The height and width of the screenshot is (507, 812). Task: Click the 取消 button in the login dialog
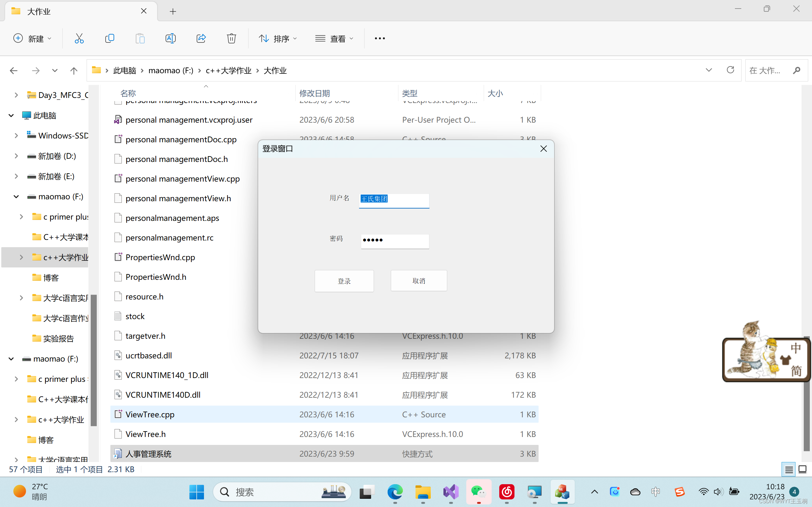tap(418, 281)
